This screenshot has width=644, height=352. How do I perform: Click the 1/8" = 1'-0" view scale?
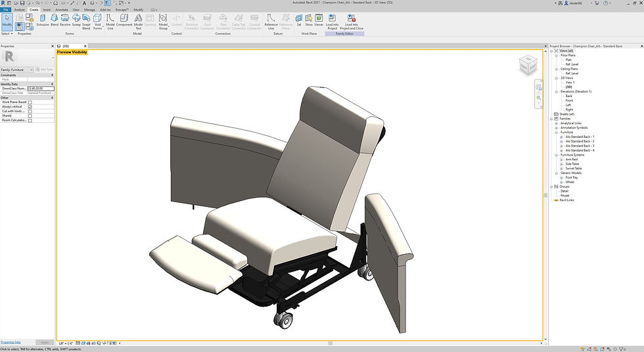[66, 343]
